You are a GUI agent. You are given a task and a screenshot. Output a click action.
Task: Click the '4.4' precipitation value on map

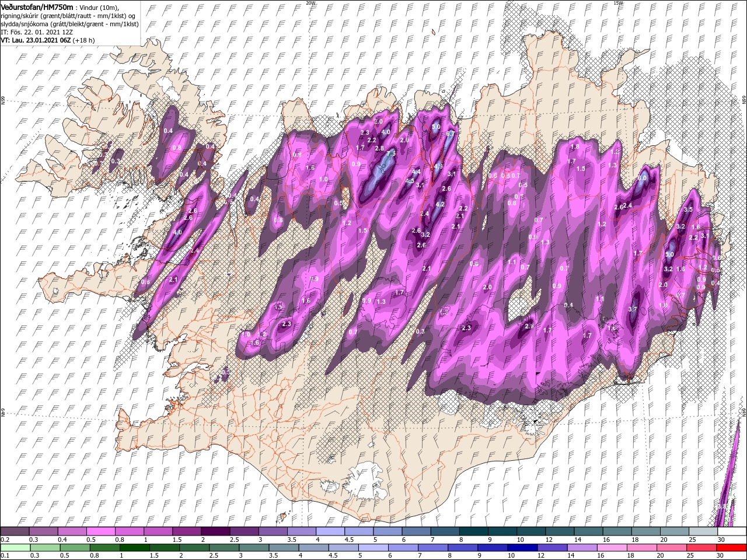tap(416, 172)
